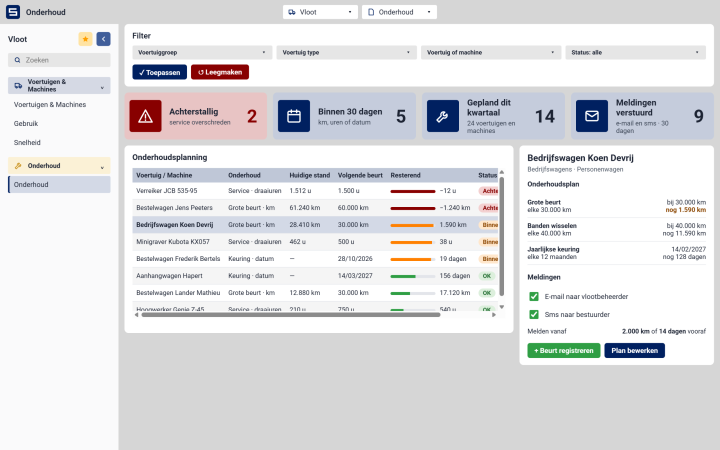Select the Onderhoud sub-item in sidebar
The height and width of the screenshot is (450, 720).
pos(59,185)
